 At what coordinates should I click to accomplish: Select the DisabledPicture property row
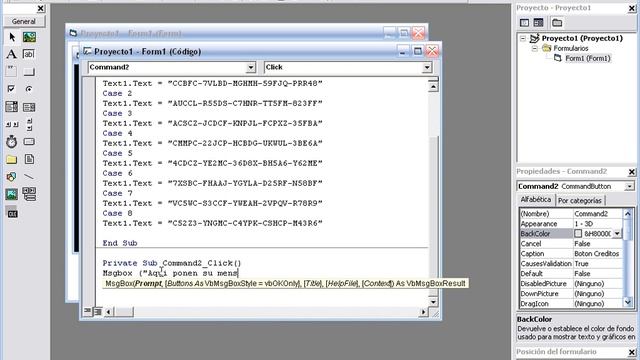[x=571, y=284]
